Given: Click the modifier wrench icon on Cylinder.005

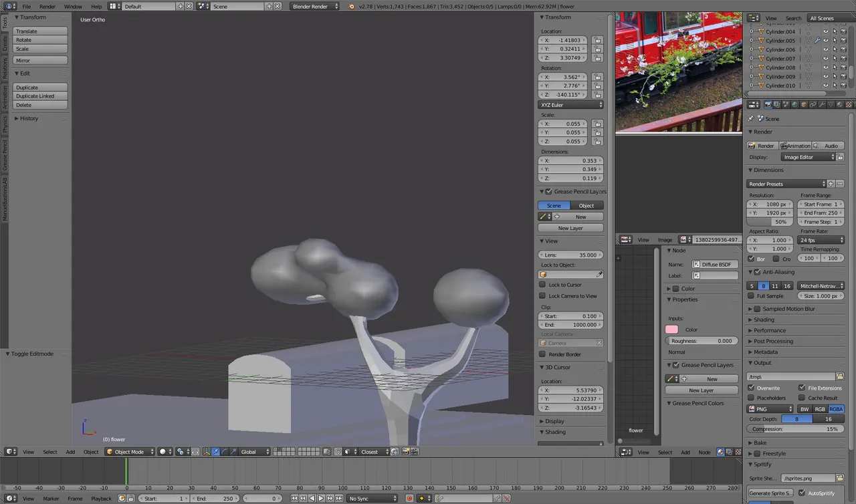Looking at the screenshot, I should pyautogui.click(x=817, y=40).
